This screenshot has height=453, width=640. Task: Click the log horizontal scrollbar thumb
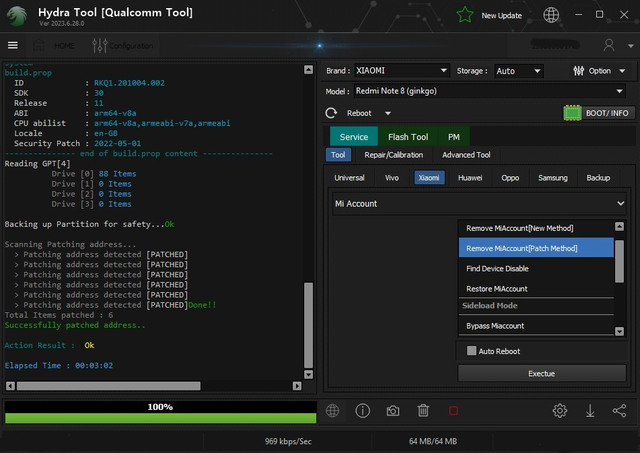tap(109, 386)
